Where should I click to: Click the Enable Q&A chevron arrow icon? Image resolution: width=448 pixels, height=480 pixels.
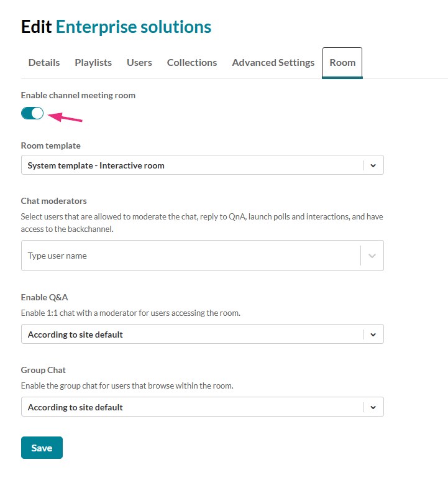pyautogui.click(x=373, y=335)
